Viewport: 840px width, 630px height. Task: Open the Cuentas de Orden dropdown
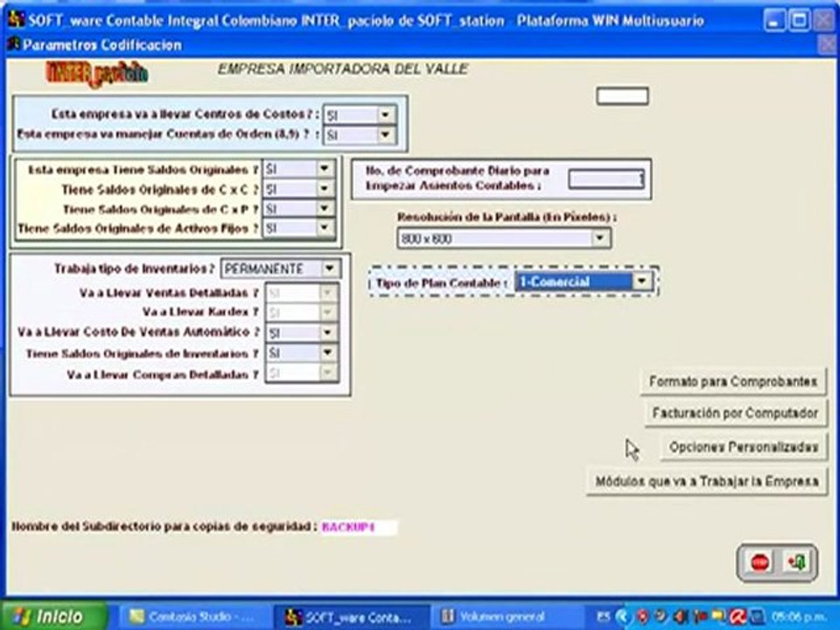[x=384, y=135]
